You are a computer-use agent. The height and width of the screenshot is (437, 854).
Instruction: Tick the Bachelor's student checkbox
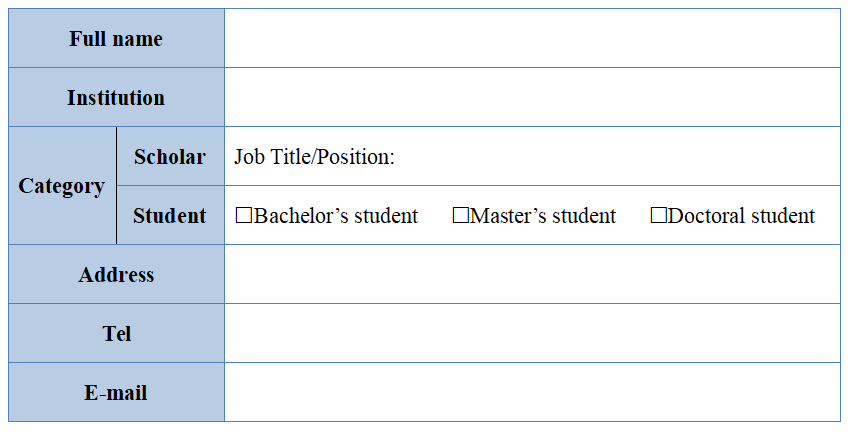pyautogui.click(x=244, y=215)
